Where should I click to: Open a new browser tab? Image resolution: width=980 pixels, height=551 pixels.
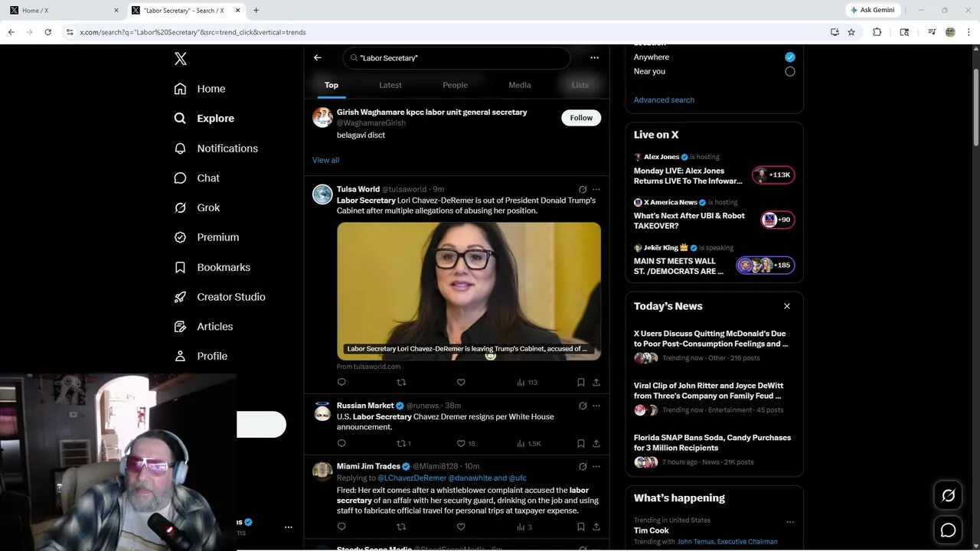click(256, 10)
